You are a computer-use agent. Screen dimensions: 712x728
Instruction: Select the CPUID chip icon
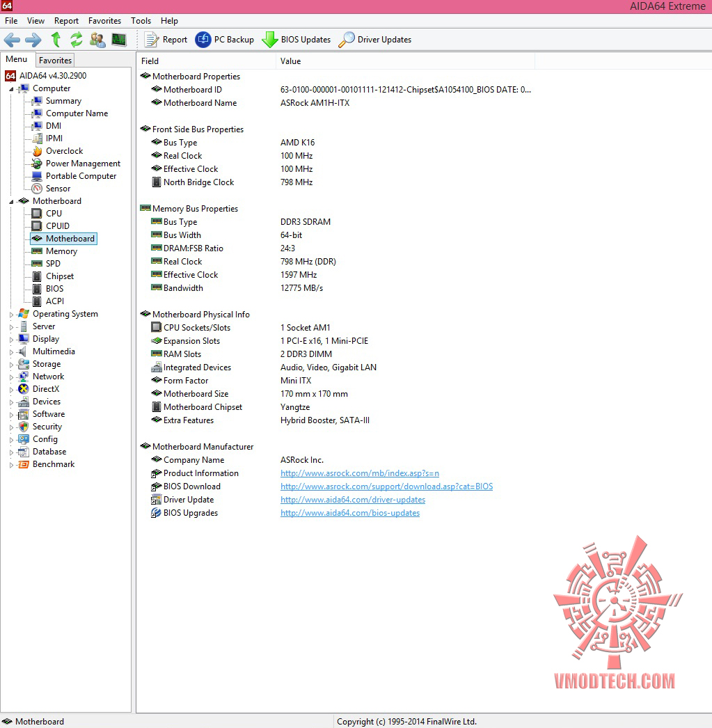[37, 226]
